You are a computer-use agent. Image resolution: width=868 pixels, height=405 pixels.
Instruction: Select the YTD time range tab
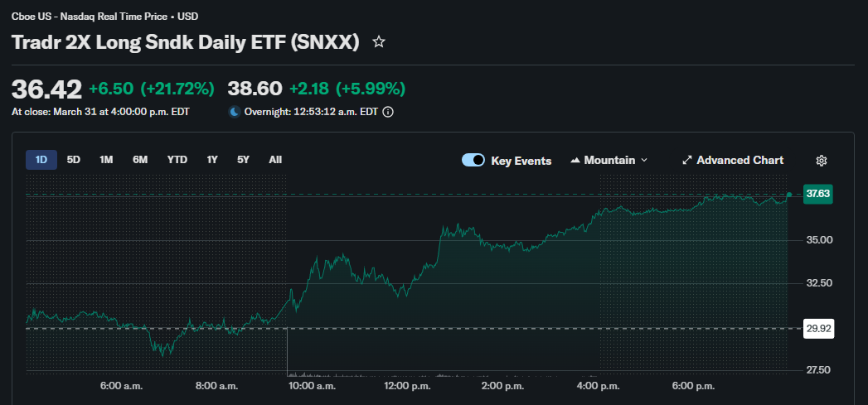pyautogui.click(x=177, y=160)
